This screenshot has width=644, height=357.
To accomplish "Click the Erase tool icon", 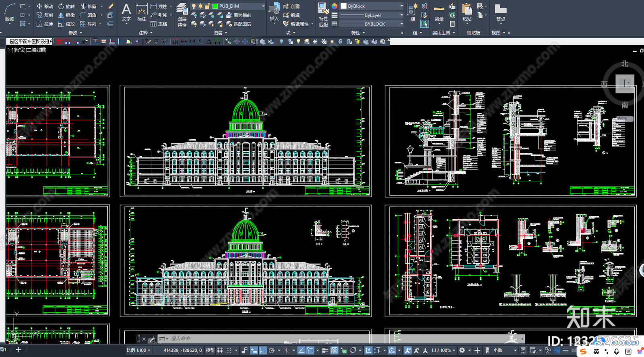I will pyautogui.click(x=110, y=6).
